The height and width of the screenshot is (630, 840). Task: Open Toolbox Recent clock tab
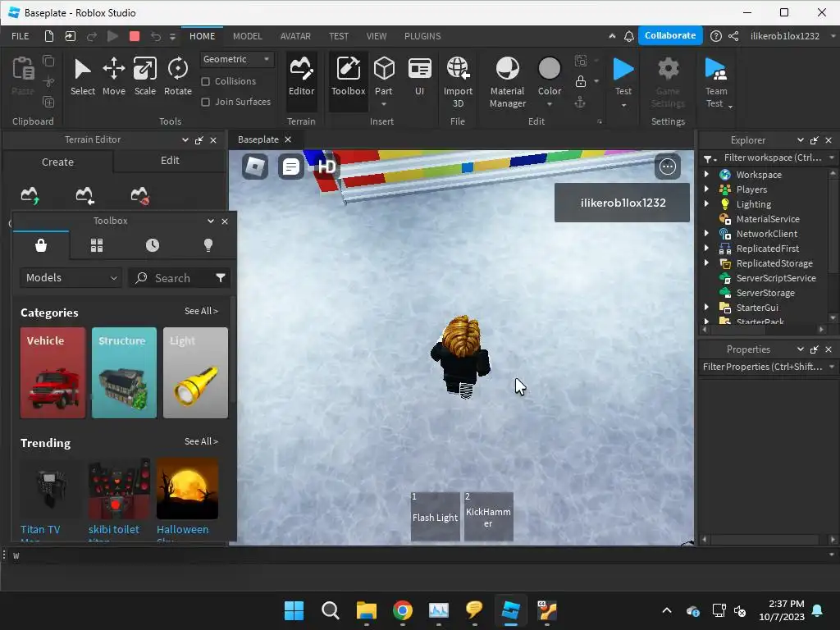[153, 245]
